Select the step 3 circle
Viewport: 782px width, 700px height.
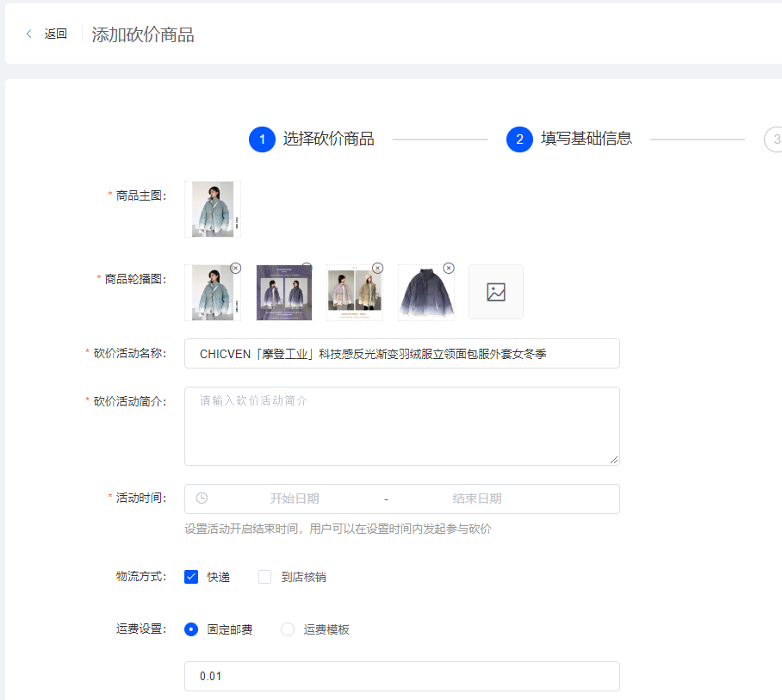tap(774, 139)
